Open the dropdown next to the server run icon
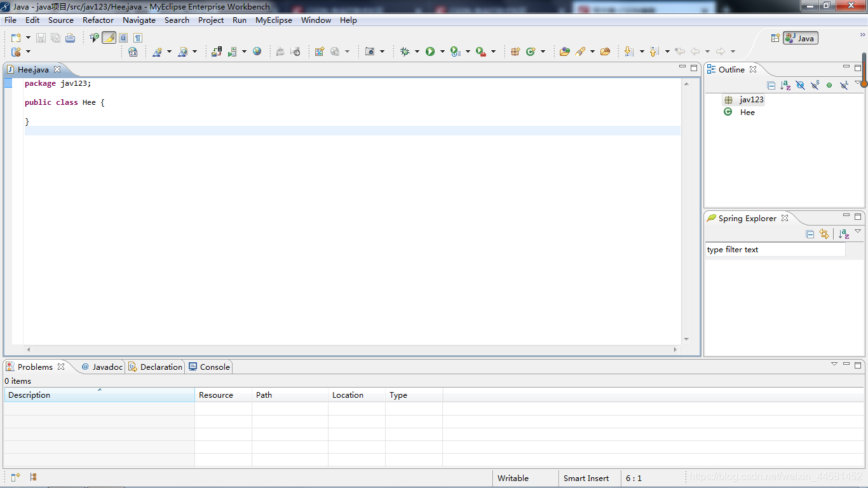 [x=244, y=51]
